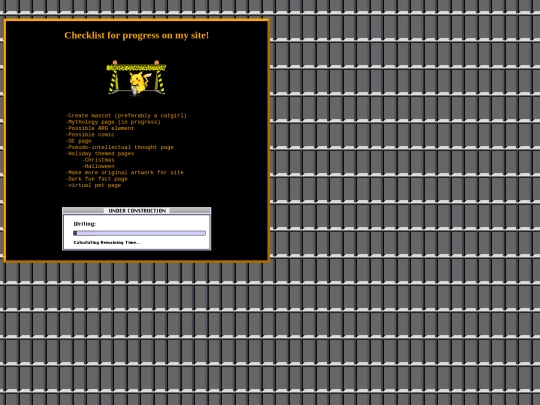Click the 'Checklist for progress on my site!' heading
The image size is (540, 405).
pos(136,35)
